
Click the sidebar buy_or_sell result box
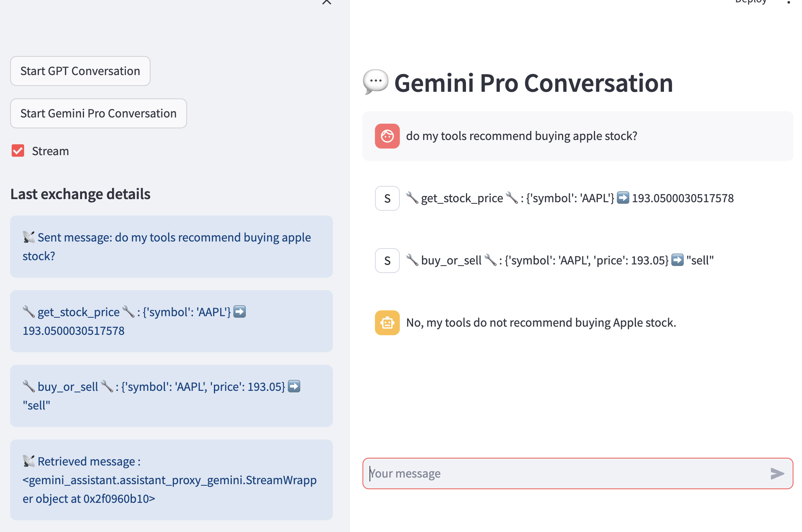(172, 396)
